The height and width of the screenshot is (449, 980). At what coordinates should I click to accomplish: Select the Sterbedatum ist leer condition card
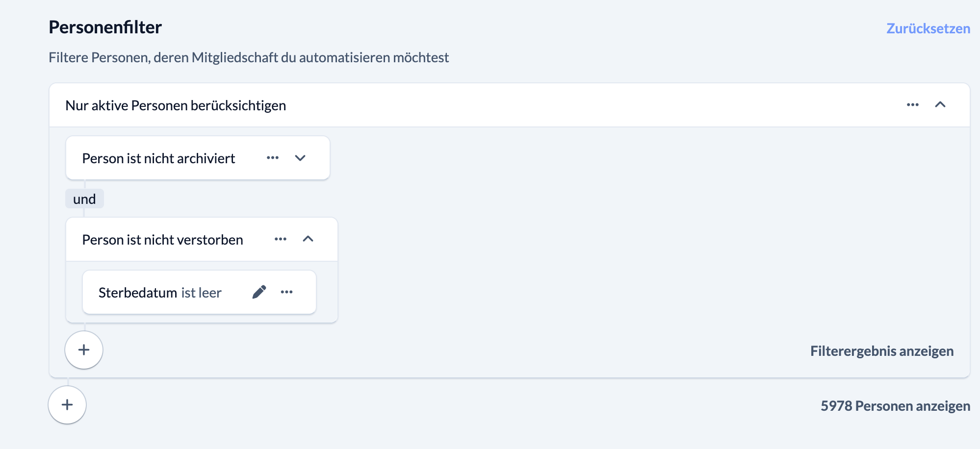point(160,293)
